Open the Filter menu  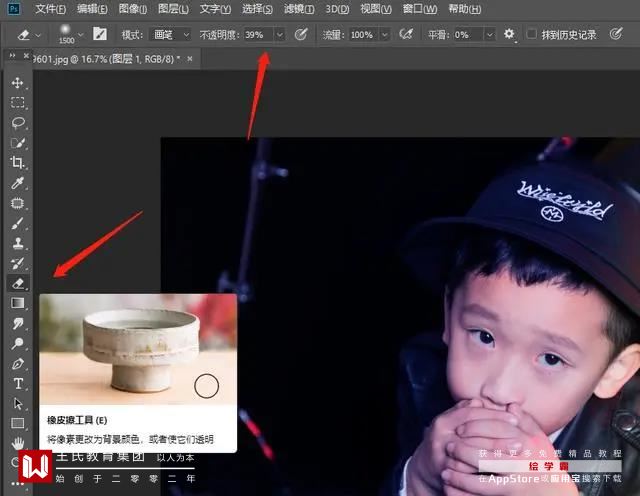pyautogui.click(x=299, y=9)
